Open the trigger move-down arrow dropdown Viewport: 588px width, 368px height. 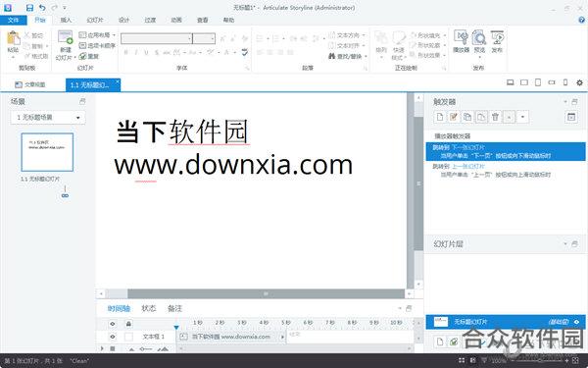pyautogui.click(x=522, y=117)
